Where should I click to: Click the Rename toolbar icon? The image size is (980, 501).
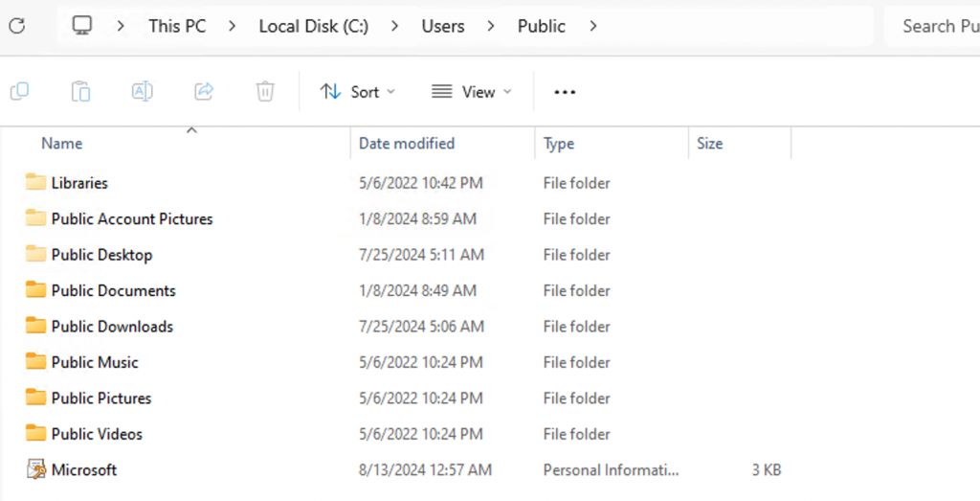tap(142, 91)
